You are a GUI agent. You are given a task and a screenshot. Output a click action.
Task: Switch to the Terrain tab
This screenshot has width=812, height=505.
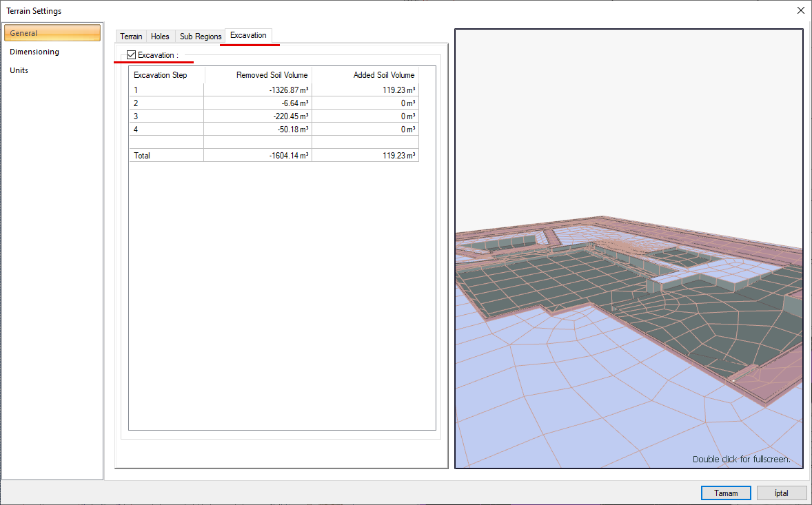pyautogui.click(x=130, y=36)
